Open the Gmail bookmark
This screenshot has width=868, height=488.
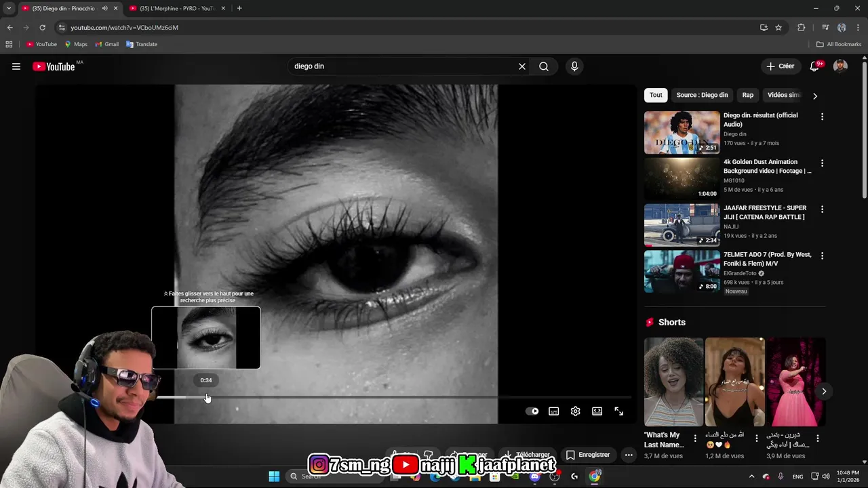(107, 44)
